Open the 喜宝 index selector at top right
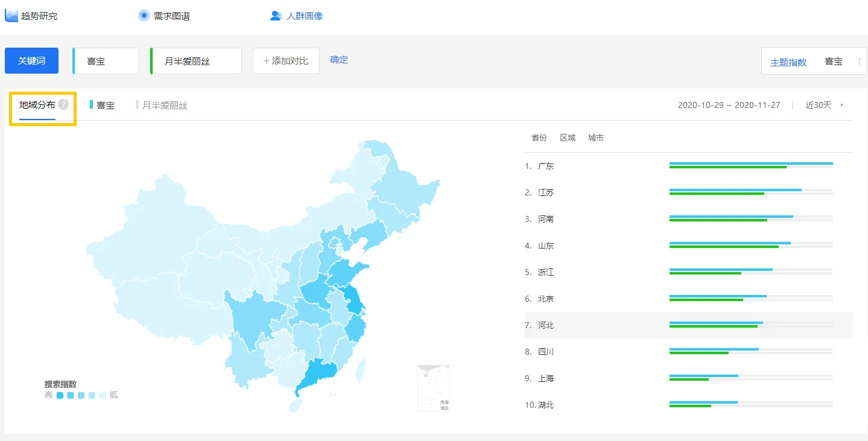The image size is (868, 441). [x=834, y=61]
